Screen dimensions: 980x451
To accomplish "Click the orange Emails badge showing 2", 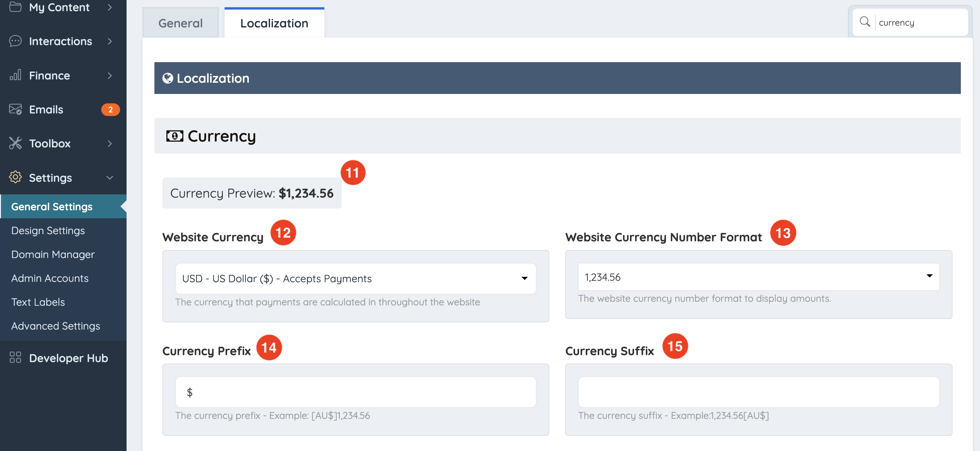I will coord(110,109).
